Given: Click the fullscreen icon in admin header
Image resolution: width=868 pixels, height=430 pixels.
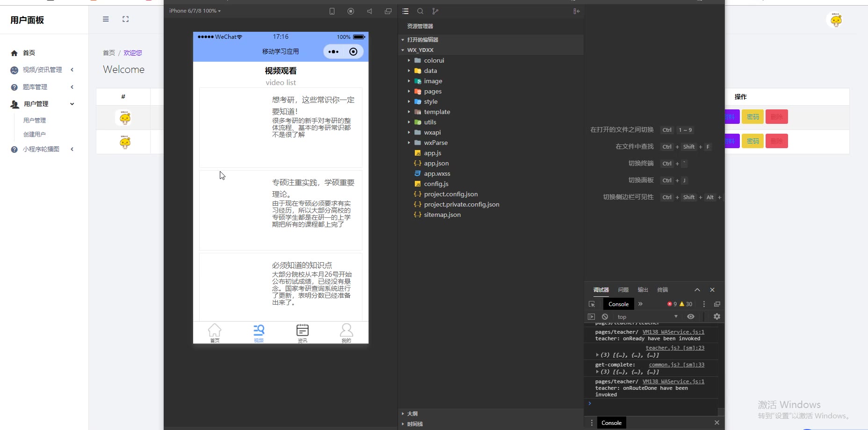Looking at the screenshot, I should tap(125, 19).
